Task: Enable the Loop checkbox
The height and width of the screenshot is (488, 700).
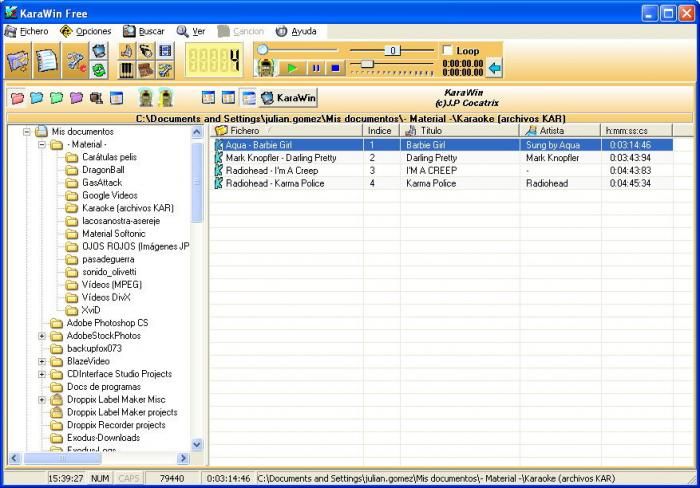Action: coord(446,50)
